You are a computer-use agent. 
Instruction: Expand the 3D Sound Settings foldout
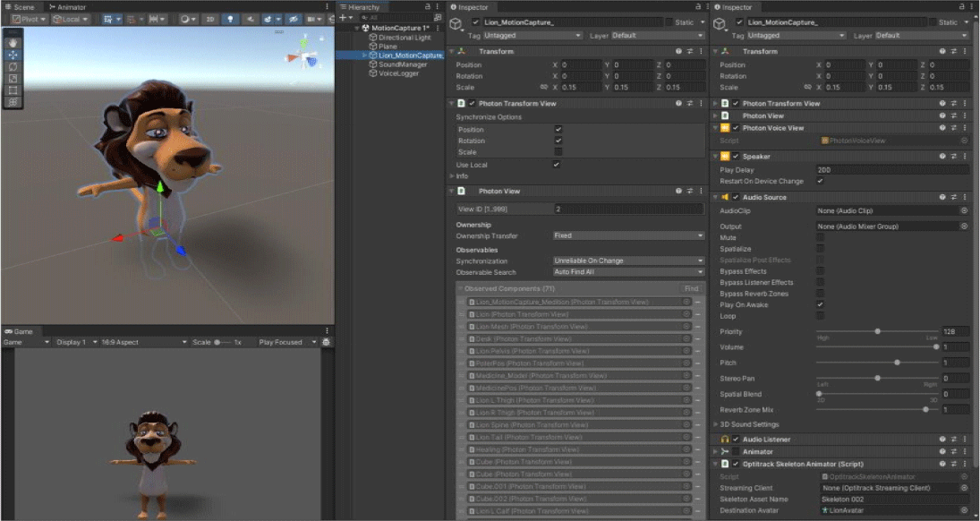tap(716, 424)
